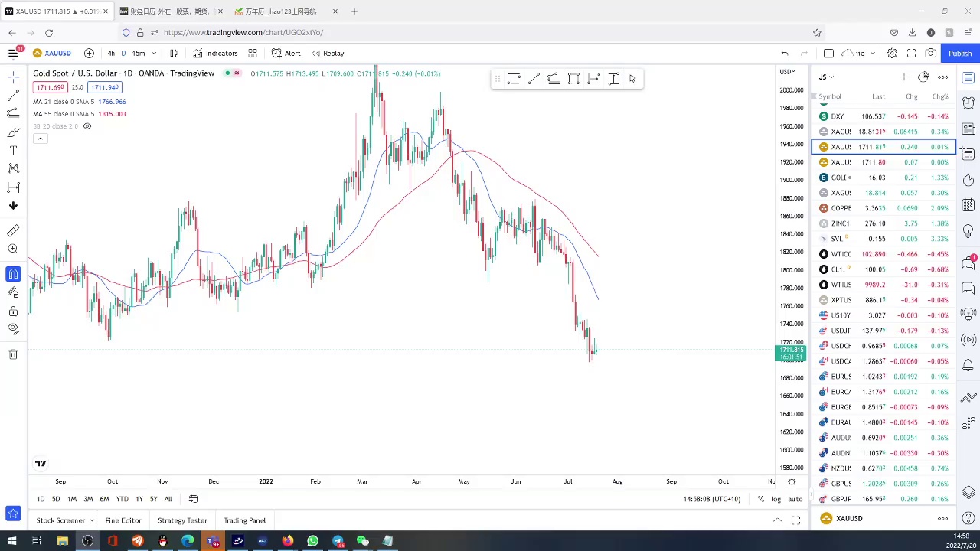Open the Trading Panel tab
The image size is (980, 551).
click(245, 520)
